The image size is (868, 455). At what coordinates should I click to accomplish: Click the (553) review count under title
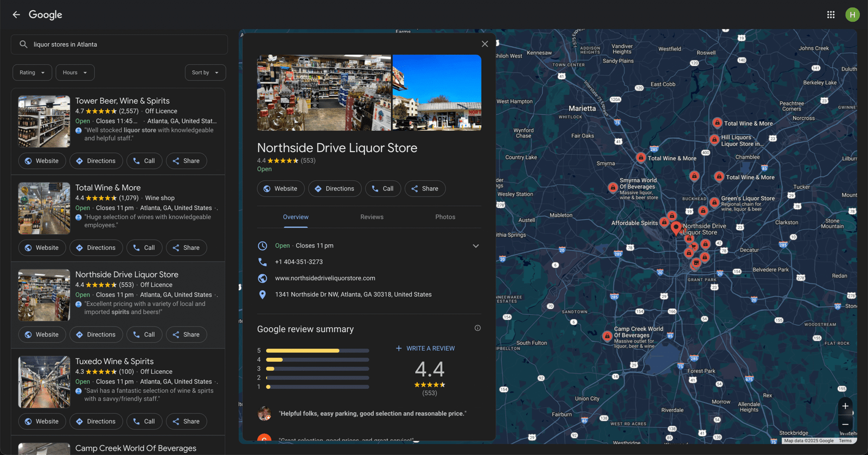[308, 161]
